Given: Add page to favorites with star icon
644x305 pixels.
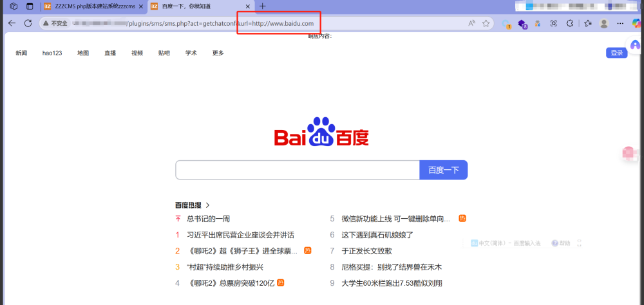Looking at the screenshot, I should [486, 23].
